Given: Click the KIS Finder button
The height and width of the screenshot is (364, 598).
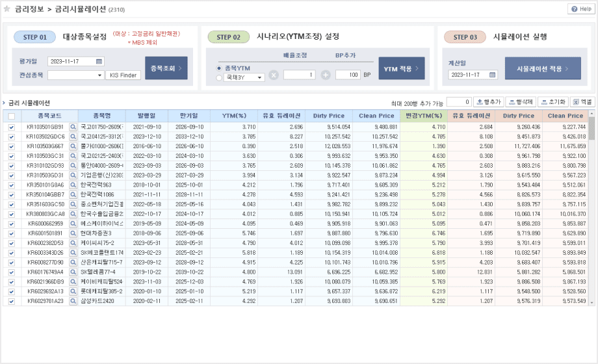Looking at the screenshot, I should click(x=123, y=75).
